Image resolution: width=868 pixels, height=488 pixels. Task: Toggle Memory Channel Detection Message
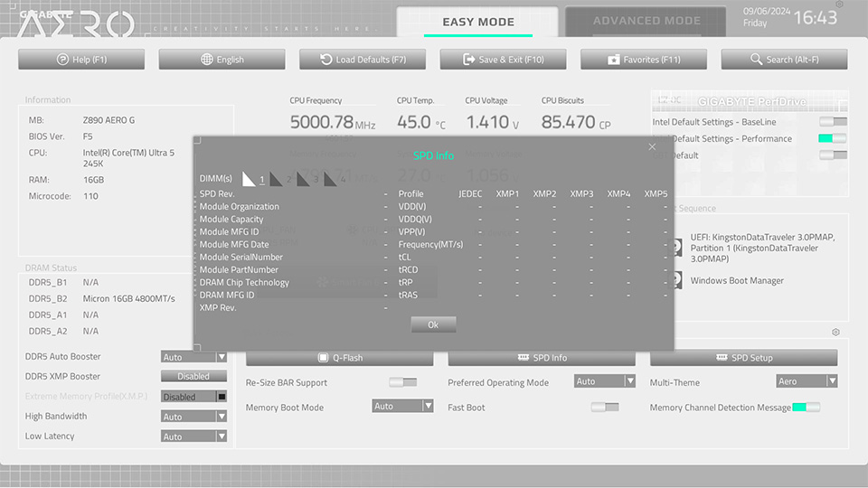(x=806, y=408)
